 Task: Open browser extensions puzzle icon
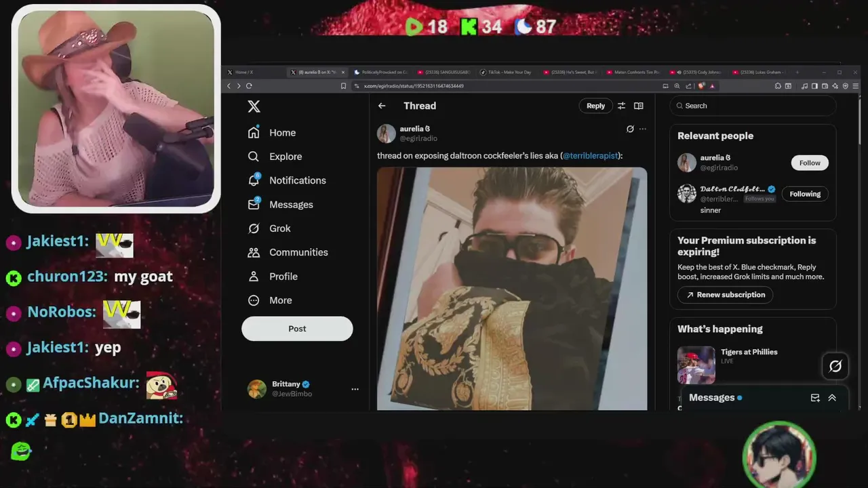[x=778, y=86]
